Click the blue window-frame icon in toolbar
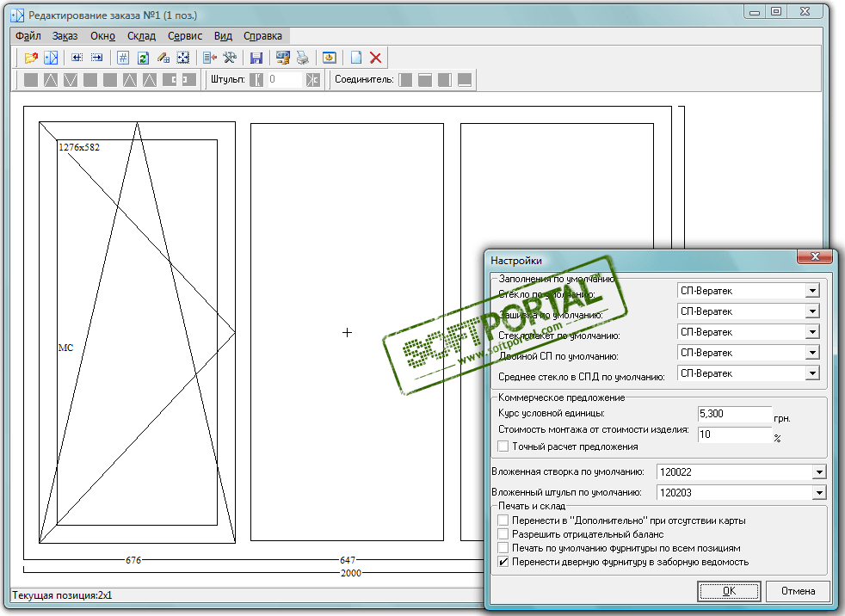Screen dimensions: 845x616 tap(51, 57)
